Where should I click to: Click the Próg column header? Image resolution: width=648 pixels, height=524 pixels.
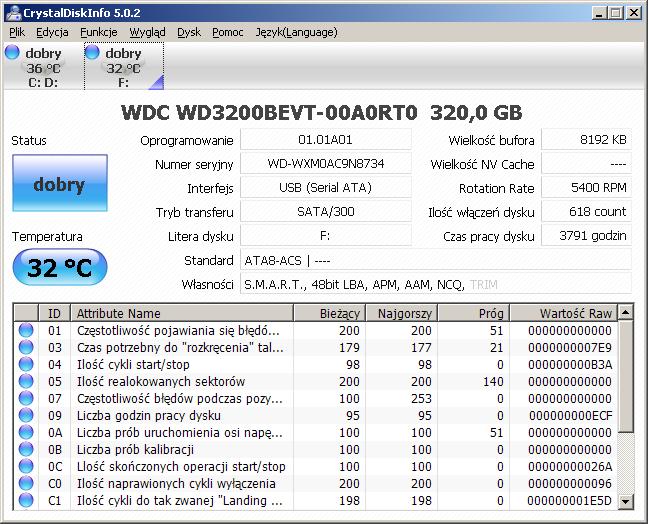473,313
